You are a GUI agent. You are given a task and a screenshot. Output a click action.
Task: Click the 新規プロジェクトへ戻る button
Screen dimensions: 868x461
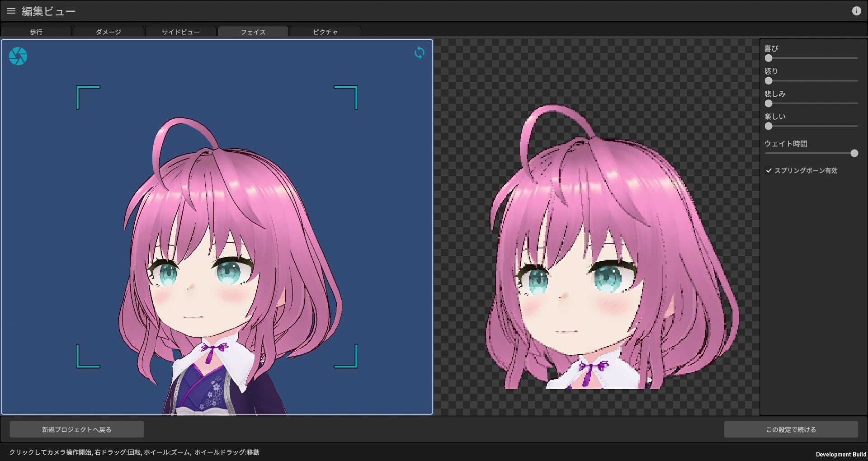(77, 429)
